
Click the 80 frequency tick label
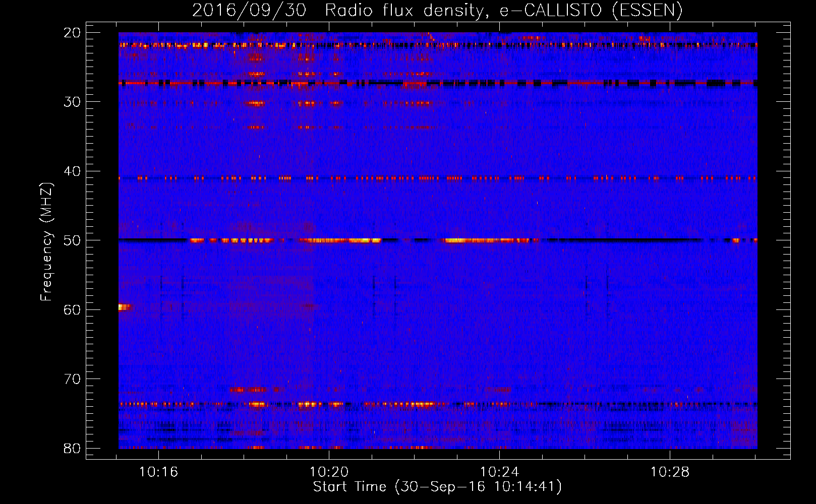72,448
